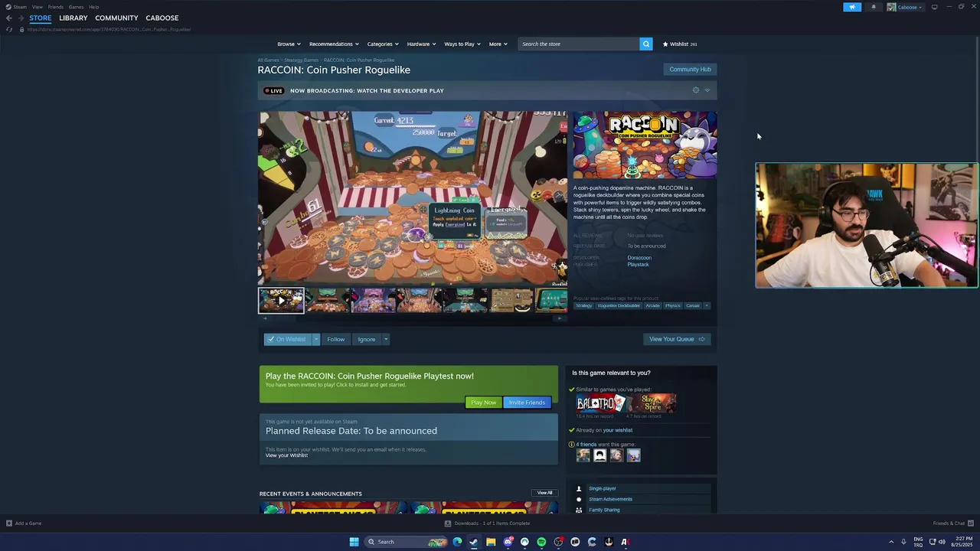Open the Caboose account dropdown at top right
The width and height of the screenshot is (980, 551).
[x=905, y=7]
